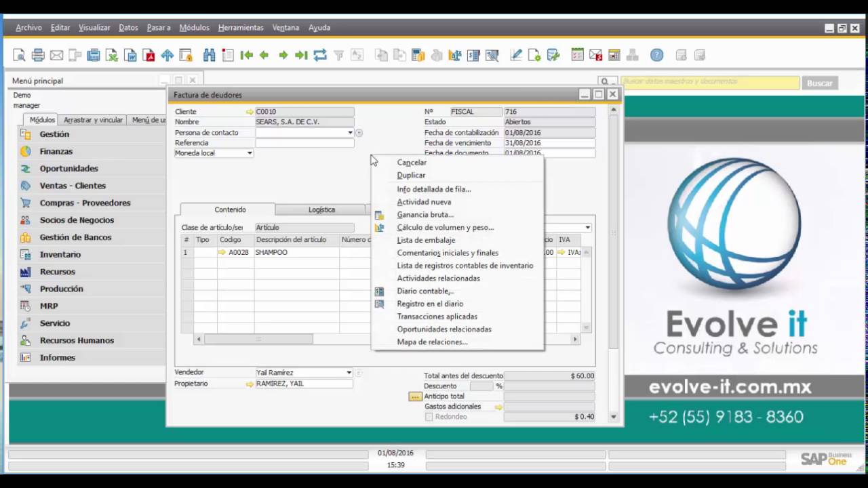This screenshot has width=868, height=488.
Task: Click the search magnifier icon in search bar
Action: pos(605,83)
